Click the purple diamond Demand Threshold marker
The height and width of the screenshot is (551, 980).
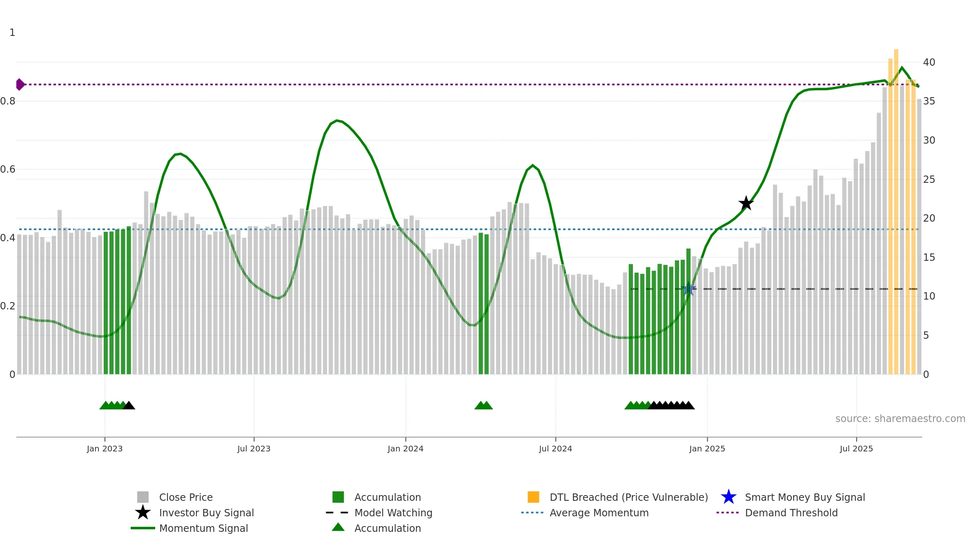click(x=20, y=84)
